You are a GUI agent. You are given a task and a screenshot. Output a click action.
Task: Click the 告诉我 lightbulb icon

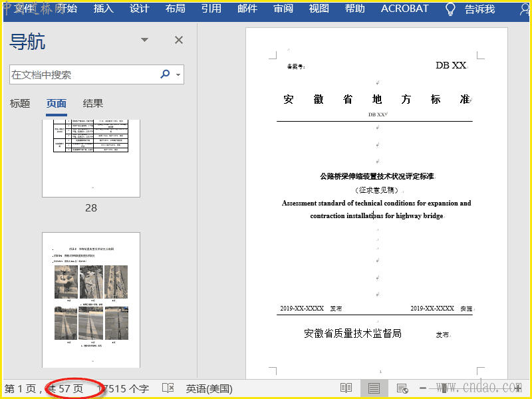[x=450, y=9]
